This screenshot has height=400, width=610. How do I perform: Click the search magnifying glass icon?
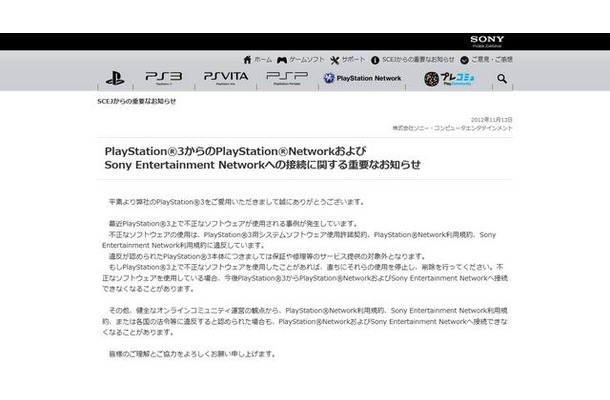click(x=502, y=79)
